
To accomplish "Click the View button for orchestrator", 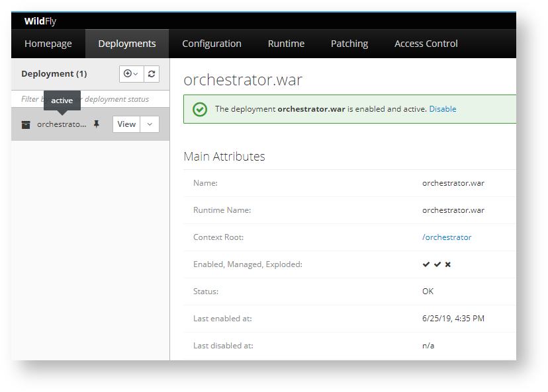I will click(x=126, y=124).
